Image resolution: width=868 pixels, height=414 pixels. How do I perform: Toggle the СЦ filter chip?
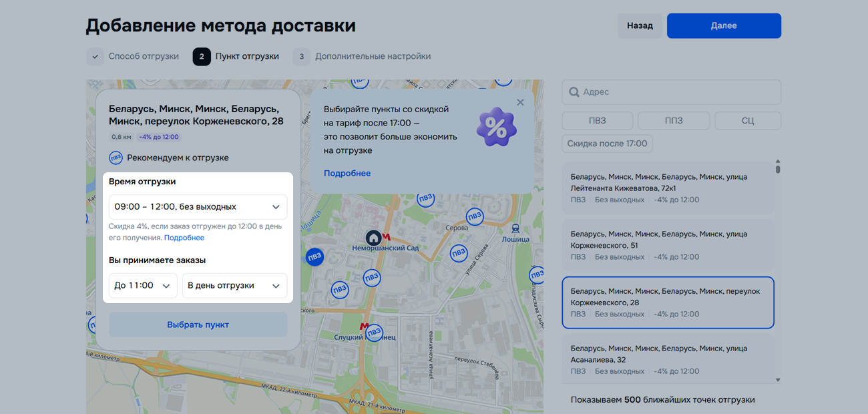click(x=747, y=121)
